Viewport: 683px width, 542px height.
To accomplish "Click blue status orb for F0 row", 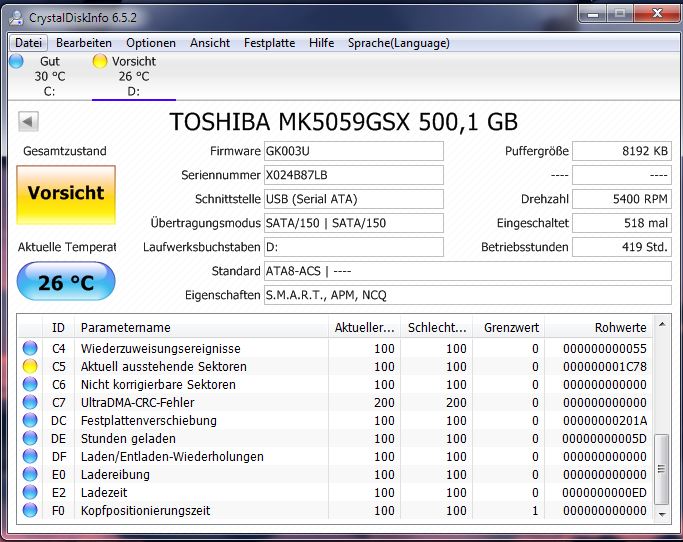I will (30, 510).
